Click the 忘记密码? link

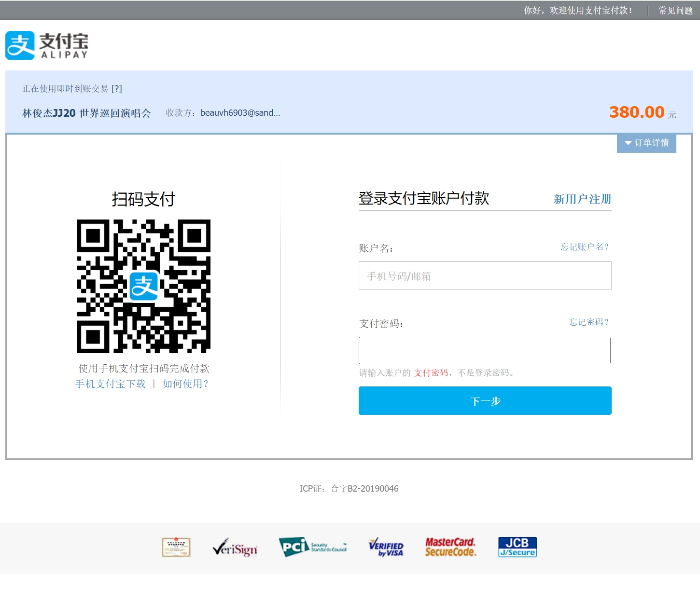tap(589, 322)
